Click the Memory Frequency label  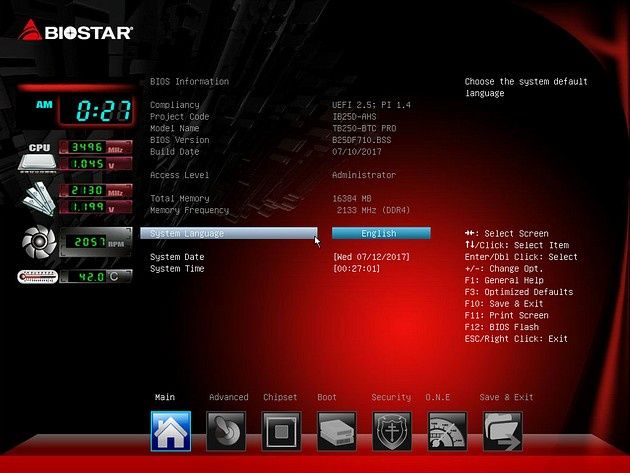point(190,210)
